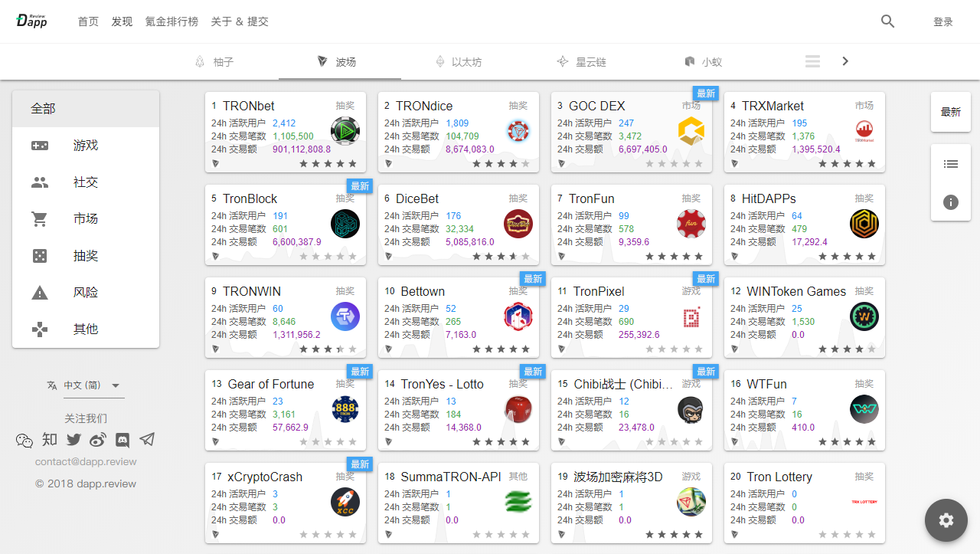
Task: Click the WTFun app logo
Action: 864,409
